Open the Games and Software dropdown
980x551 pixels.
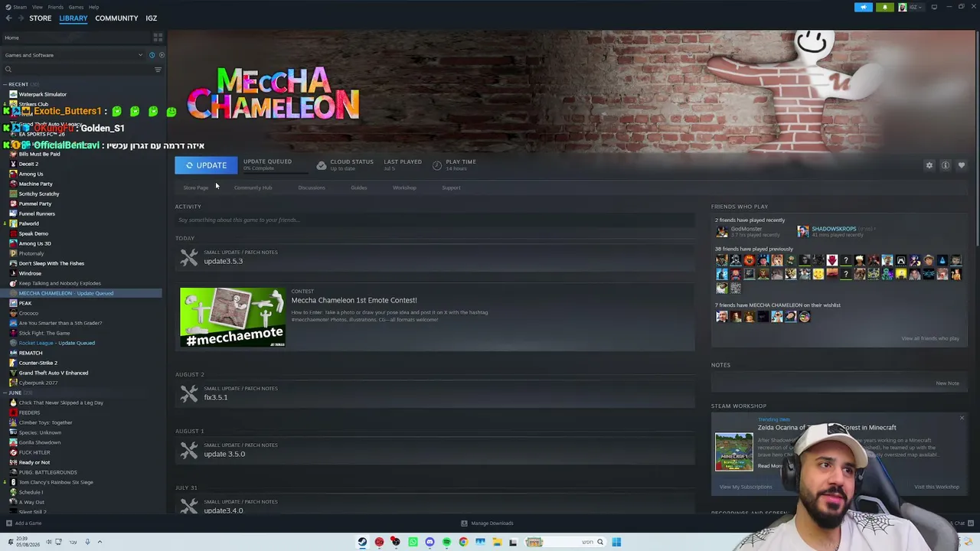tap(73, 55)
